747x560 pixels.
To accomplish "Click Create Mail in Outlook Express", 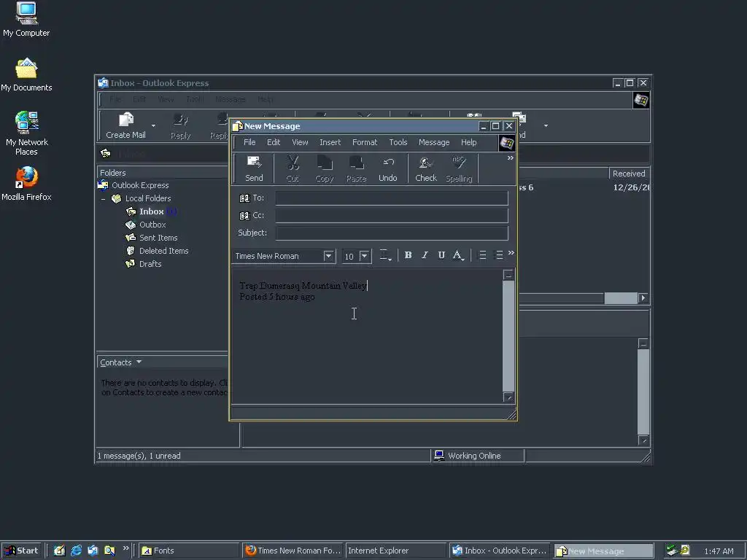I will pos(125,125).
